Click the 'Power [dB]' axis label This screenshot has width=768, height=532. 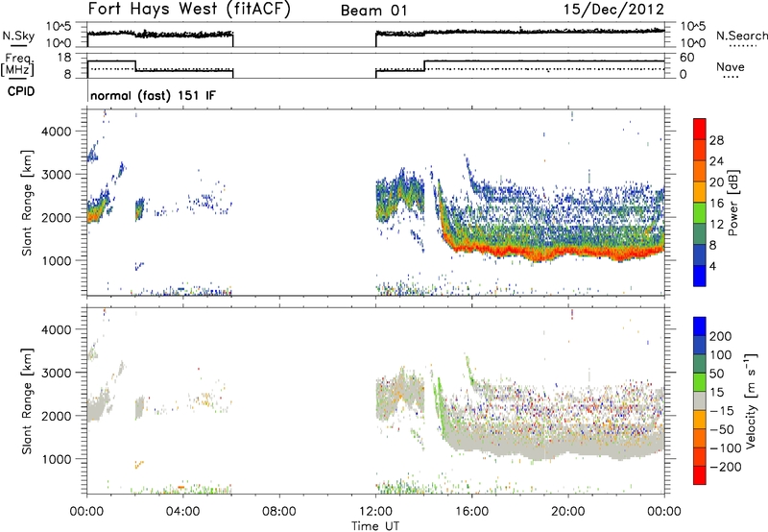pyautogui.click(x=733, y=203)
